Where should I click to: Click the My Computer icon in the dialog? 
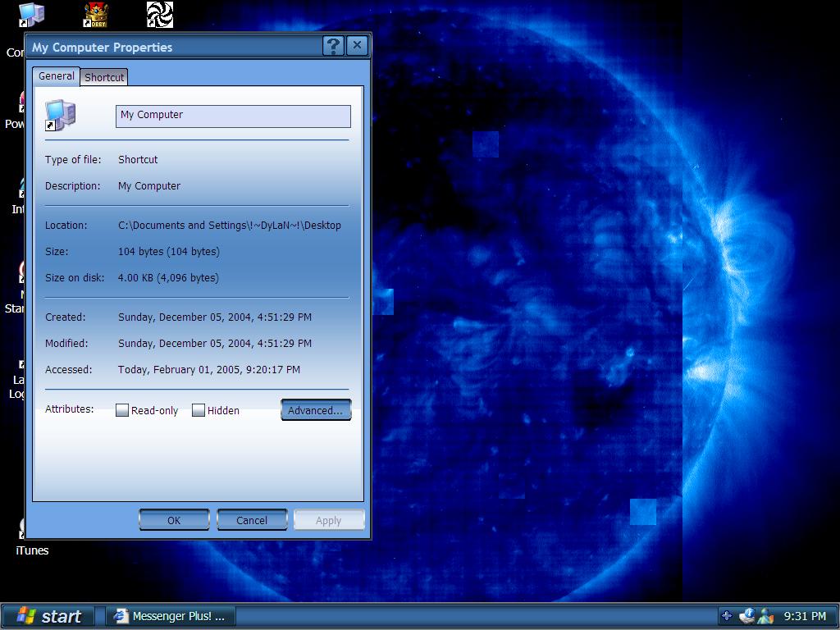[60, 116]
